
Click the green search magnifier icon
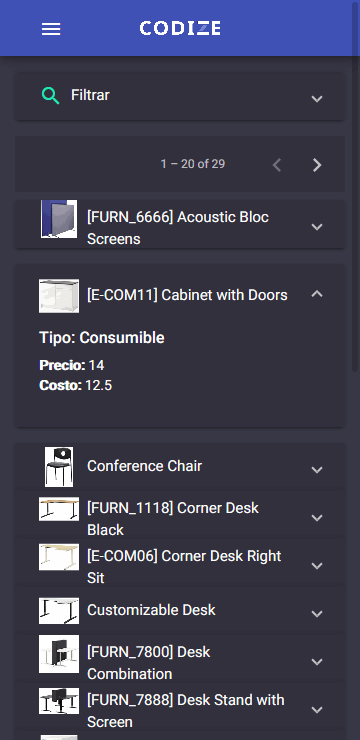point(50,95)
